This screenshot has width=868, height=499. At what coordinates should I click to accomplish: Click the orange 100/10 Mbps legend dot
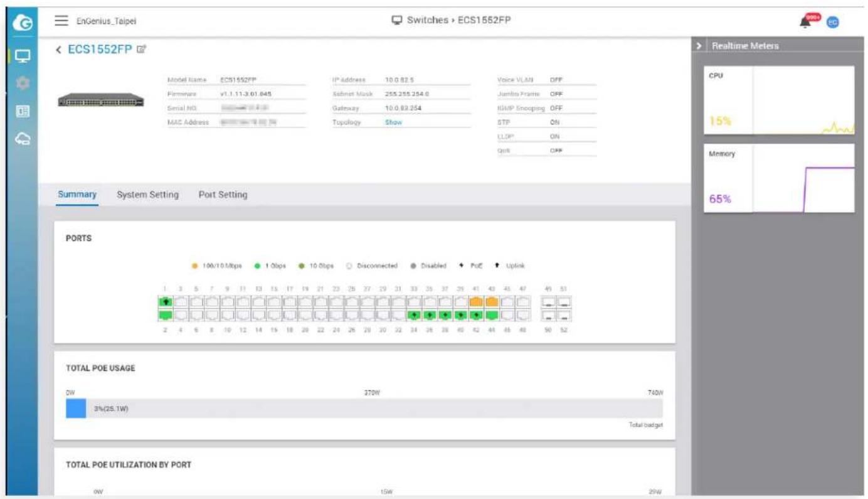(195, 266)
